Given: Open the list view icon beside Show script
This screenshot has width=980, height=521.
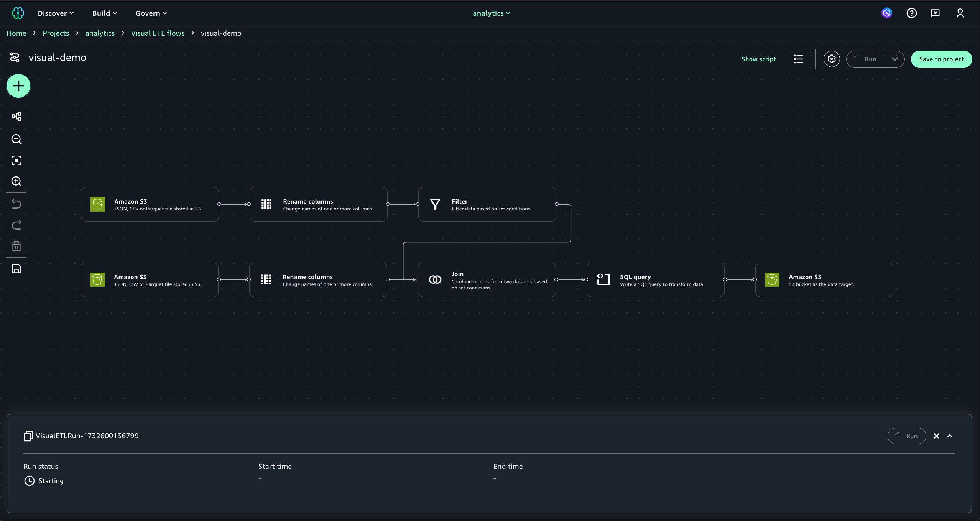Looking at the screenshot, I should (x=798, y=59).
